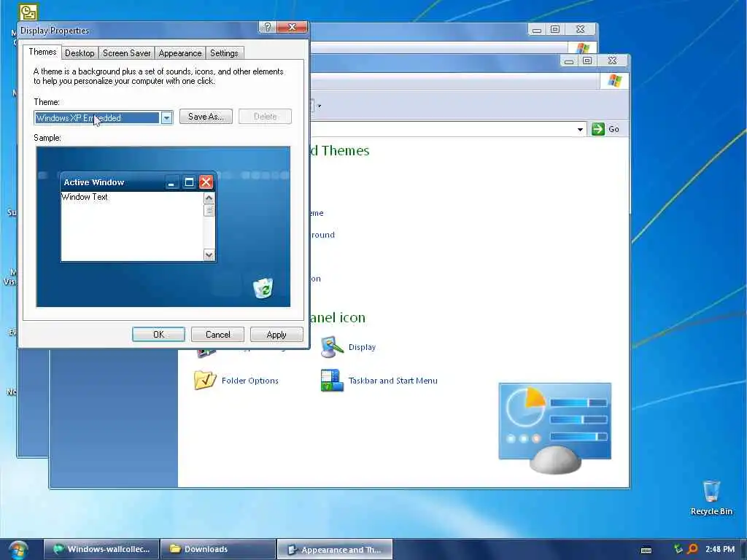Click the control panel monitor illustration

[x=555, y=427]
